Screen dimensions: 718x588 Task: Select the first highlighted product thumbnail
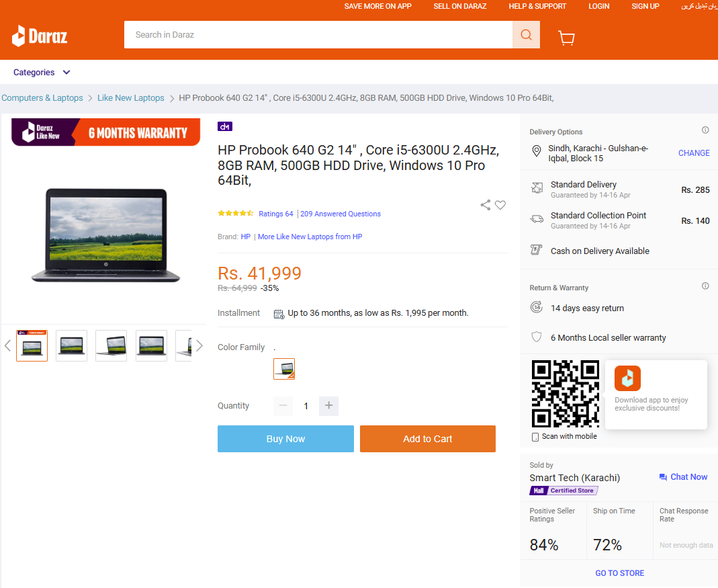(x=32, y=345)
